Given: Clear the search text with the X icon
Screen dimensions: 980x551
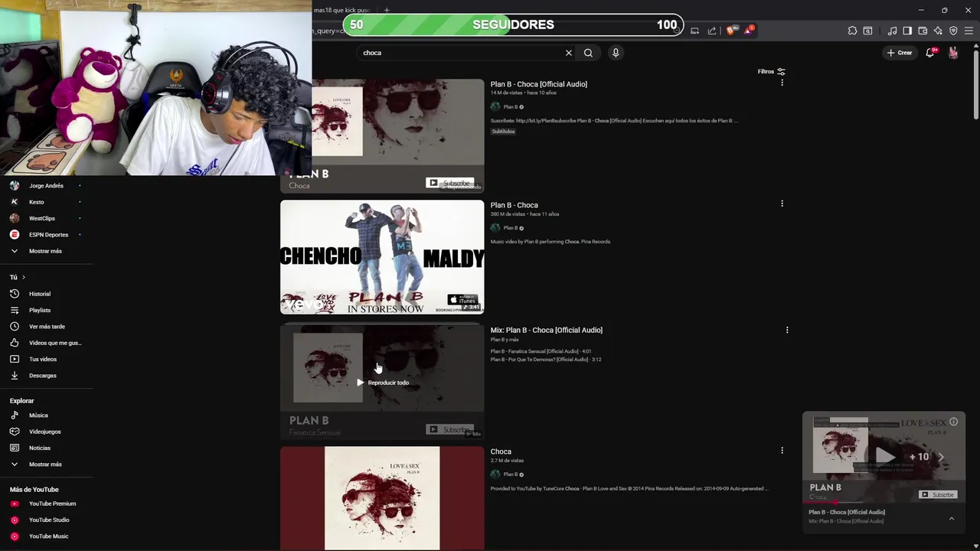Looking at the screenshot, I should [x=569, y=53].
